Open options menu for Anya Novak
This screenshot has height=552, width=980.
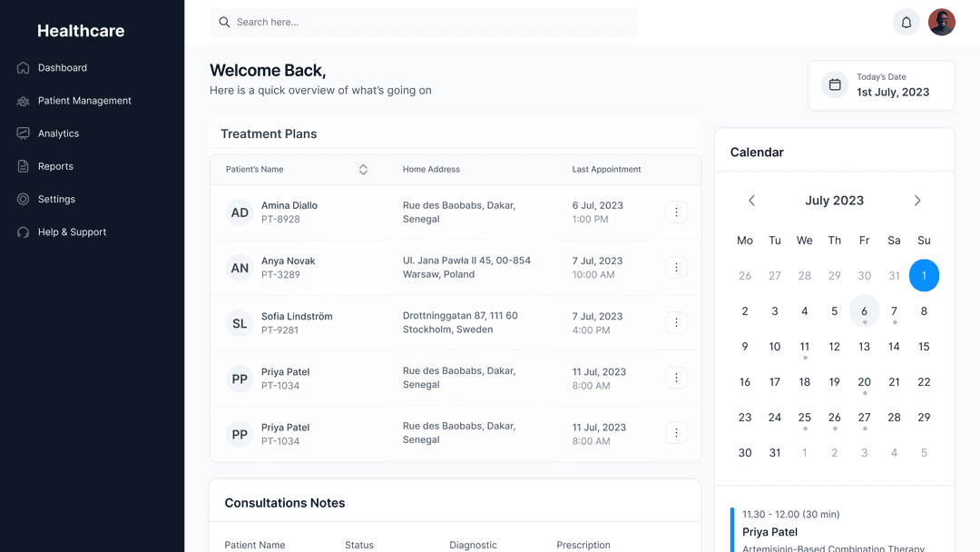(x=676, y=268)
